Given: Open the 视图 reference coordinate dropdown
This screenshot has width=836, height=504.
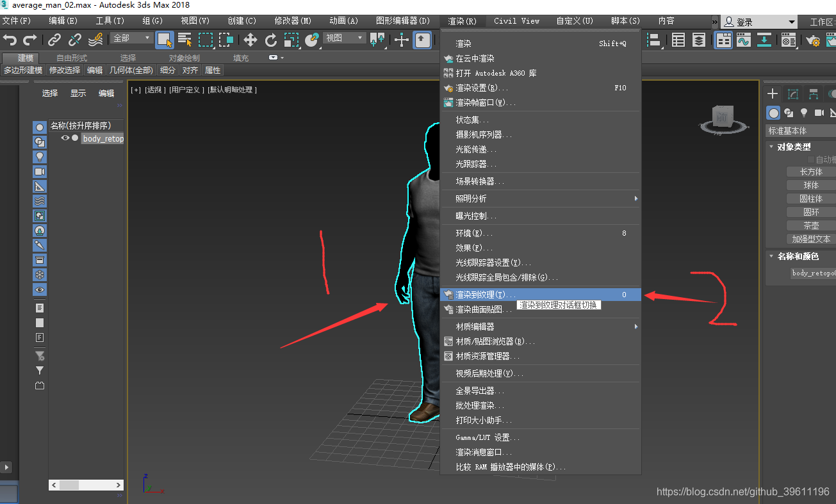Looking at the screenshot, I should pyautogui.click(x=344, y=38).
